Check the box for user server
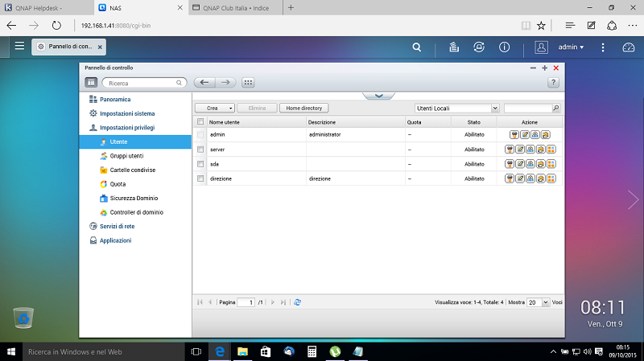The image size is (644, 361). [200, 150]
